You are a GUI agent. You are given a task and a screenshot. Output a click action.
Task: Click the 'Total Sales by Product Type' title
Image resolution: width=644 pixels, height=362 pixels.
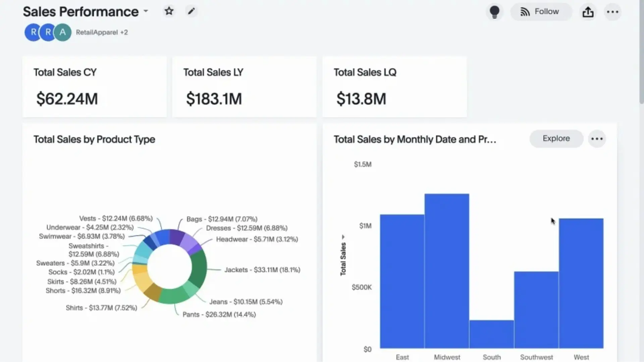pyautogui.click(x=94, y=139)
